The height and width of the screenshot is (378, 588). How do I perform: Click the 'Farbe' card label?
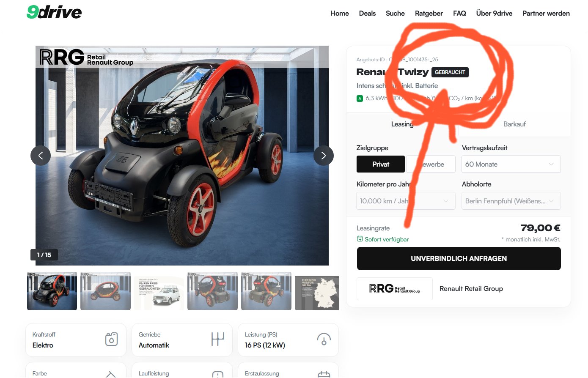click(40, 373)
